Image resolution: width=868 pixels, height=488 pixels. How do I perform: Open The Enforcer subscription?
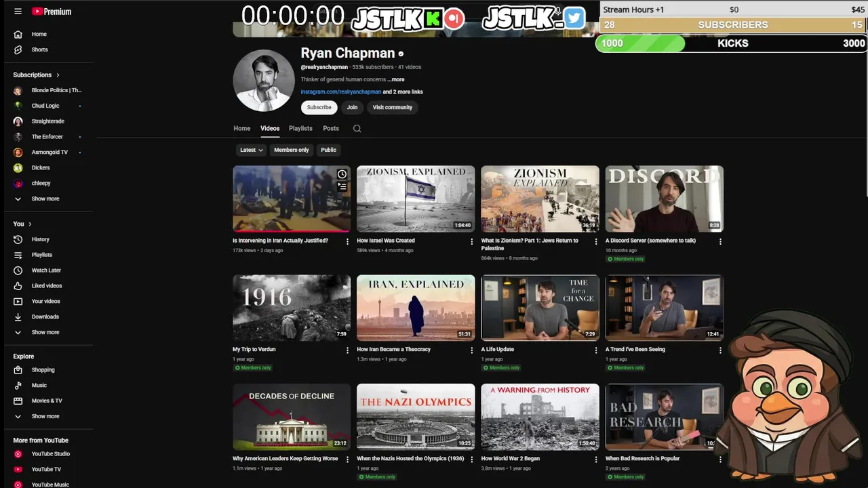coord(47,137)
